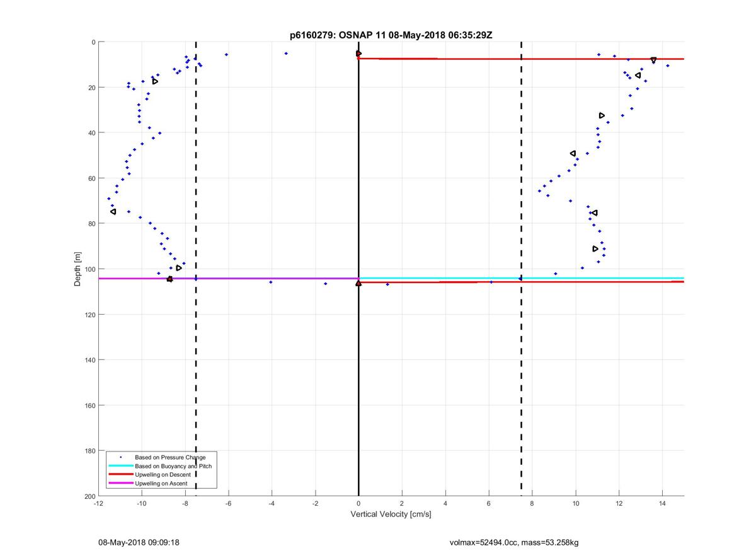Click the cyan buoyancy-and-pitch line in the plot
The image size is (756, 558).
point(521,278)
